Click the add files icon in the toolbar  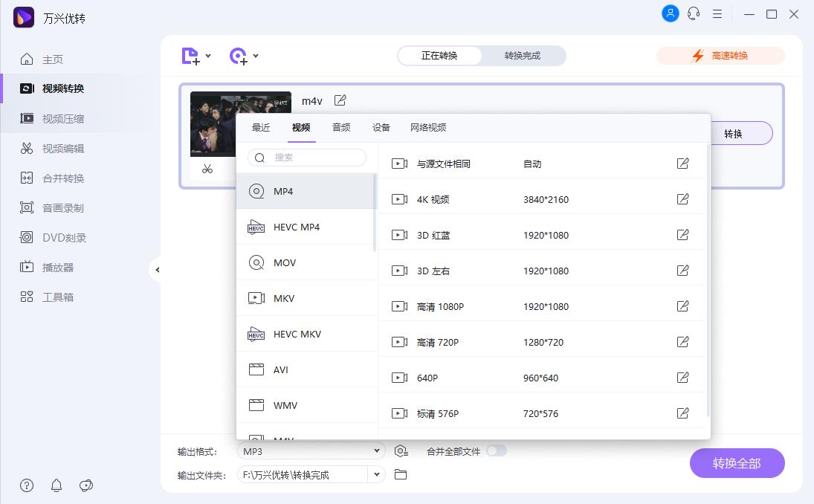(x=190, y=56)
